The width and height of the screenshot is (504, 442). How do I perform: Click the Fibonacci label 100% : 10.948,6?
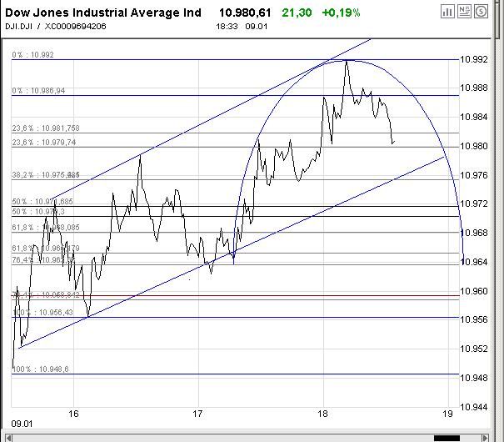point(41,369)
